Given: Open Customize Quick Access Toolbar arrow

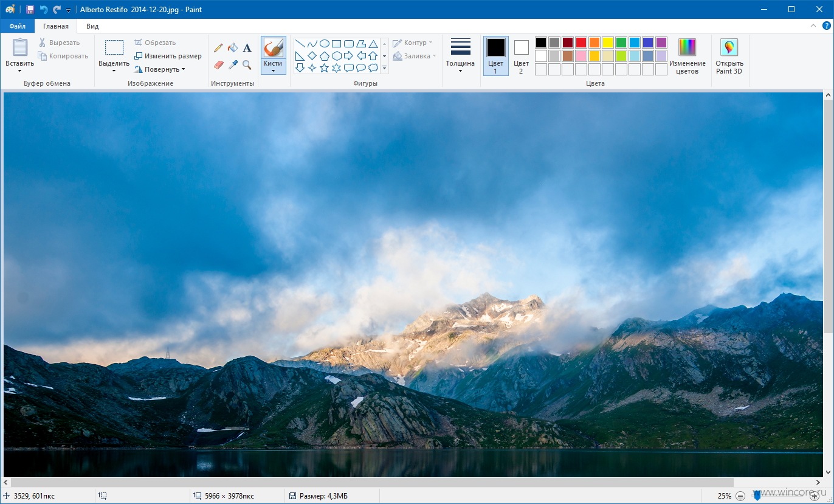Looking at the screenshot, I should pyautogui.click(x=68, y=10).
